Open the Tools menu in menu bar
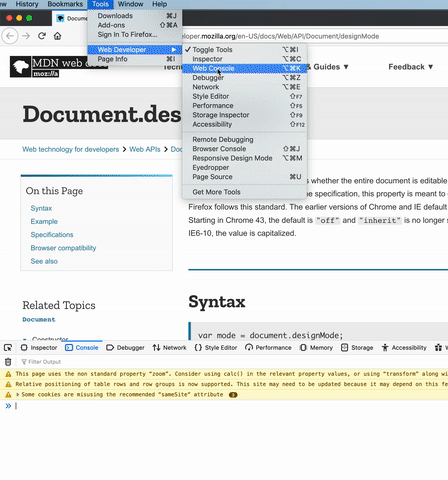 100,4
